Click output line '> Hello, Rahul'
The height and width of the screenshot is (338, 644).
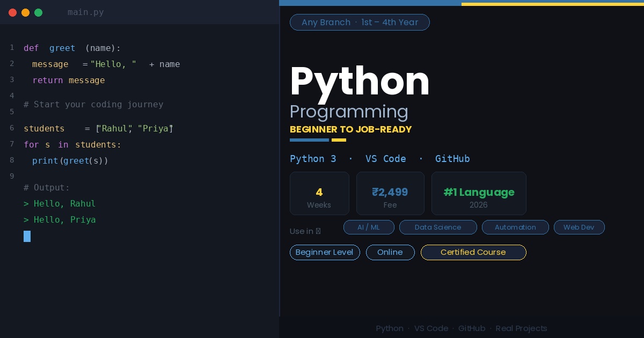(x=60, y=203)
